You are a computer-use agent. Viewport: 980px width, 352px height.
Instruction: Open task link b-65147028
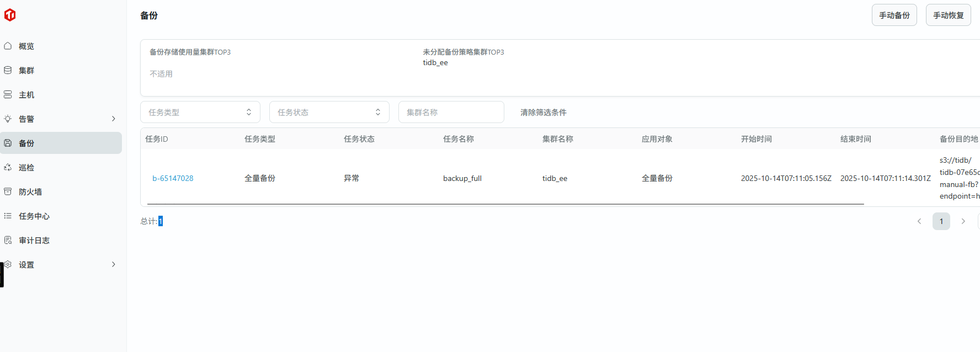(x=173, y=178)
